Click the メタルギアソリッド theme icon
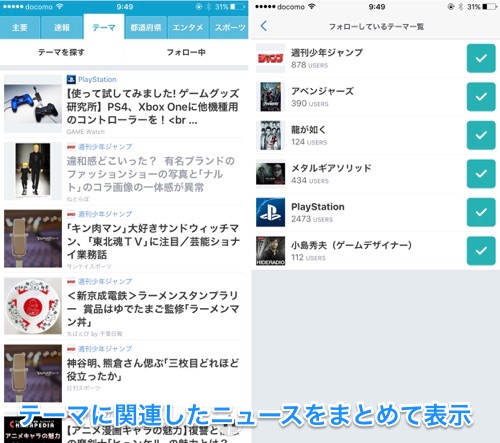 pos(270,174)
